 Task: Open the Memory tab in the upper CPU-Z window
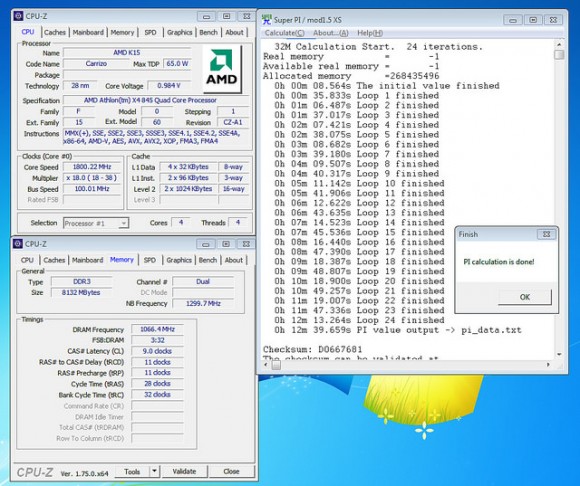122,32
